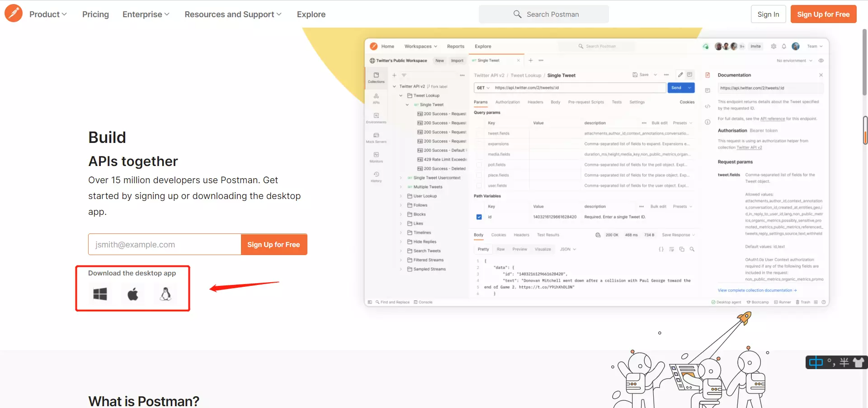Image resolution: width=868 pixels, height=408 pixels.
Task: Switch to the Test Results response tab
Action: [548, 235]
